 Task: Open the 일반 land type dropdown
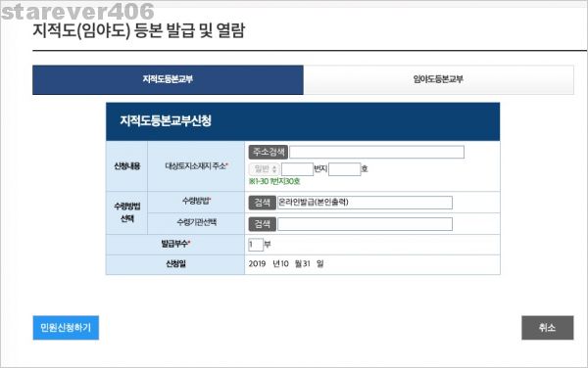pos(264,169)
